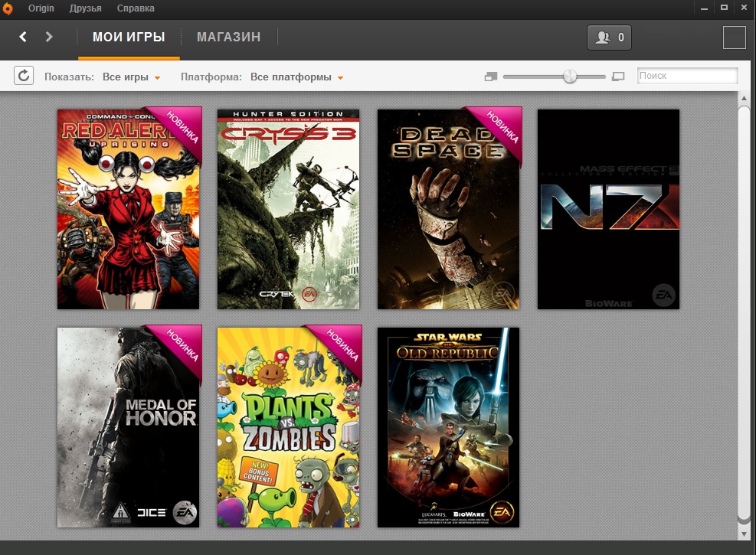Focus the Поиск search field
Viewport: 756px width, 555px height.
pos(688,76)
